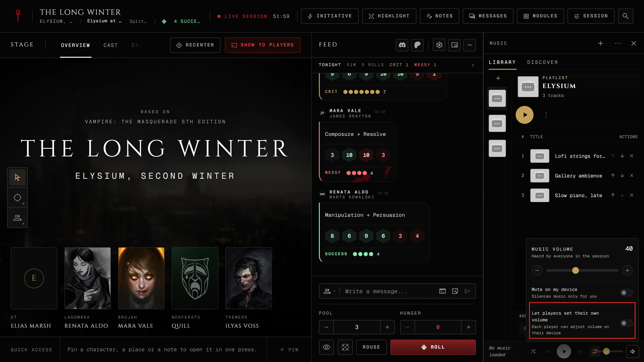
Task: Select the target circle stage tool
Action: [17, 197]
